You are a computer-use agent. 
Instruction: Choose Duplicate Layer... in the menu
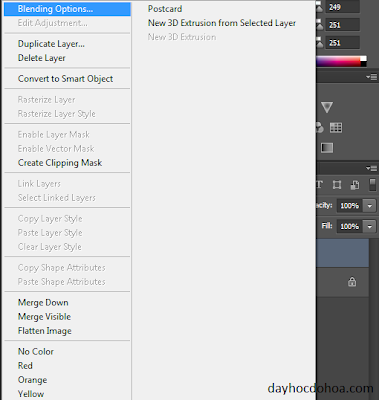[x=51, y=44]
